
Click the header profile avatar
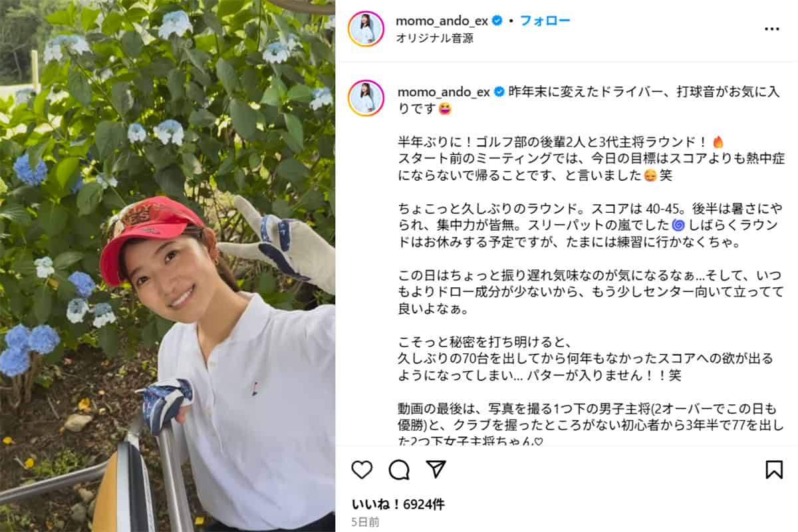click(366, 29)
